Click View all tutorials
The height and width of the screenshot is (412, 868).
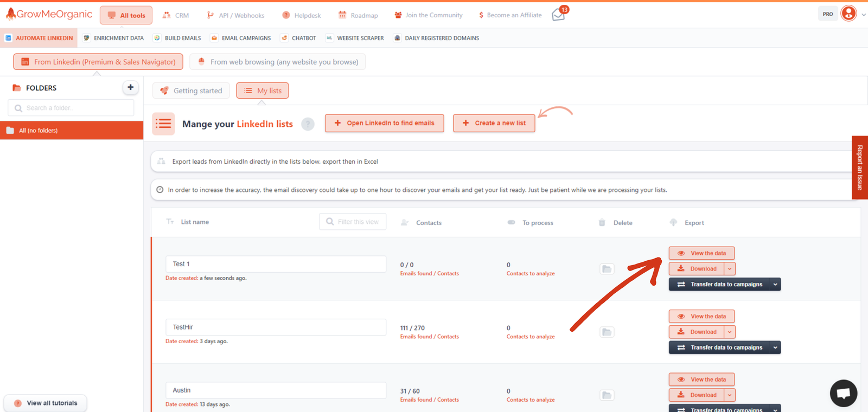[x=46, y=403]
